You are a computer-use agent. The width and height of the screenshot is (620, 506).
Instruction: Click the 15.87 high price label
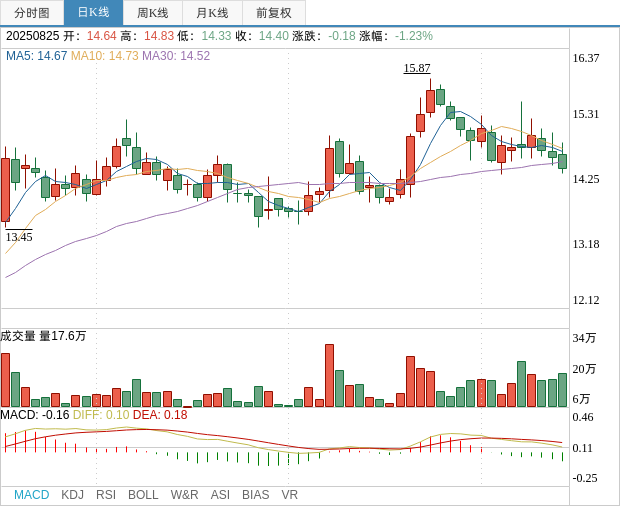(x=417, y=68)
